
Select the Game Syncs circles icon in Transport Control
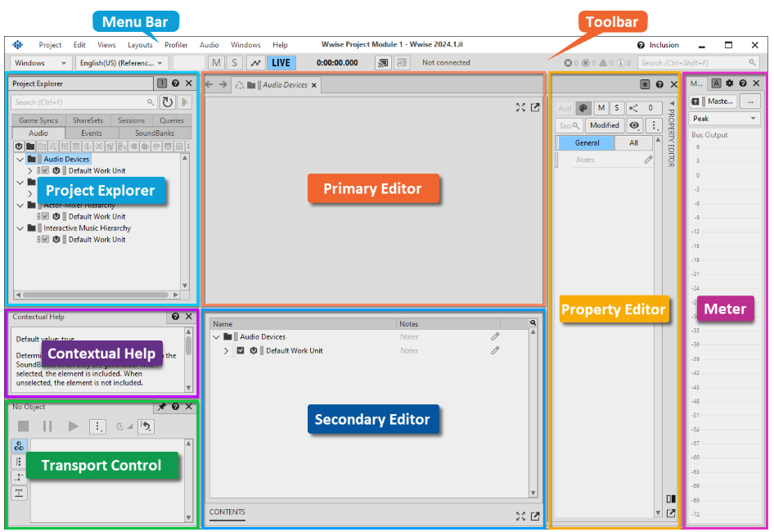19,445
